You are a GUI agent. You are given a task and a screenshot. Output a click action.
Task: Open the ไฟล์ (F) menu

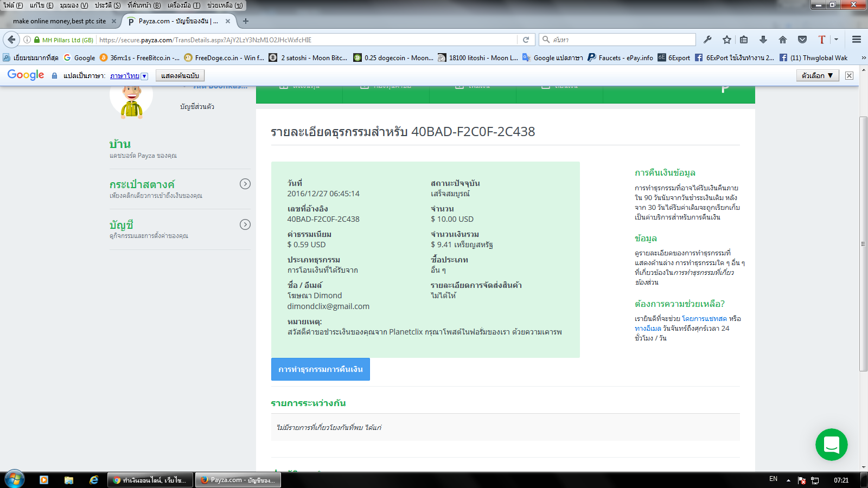13,5
